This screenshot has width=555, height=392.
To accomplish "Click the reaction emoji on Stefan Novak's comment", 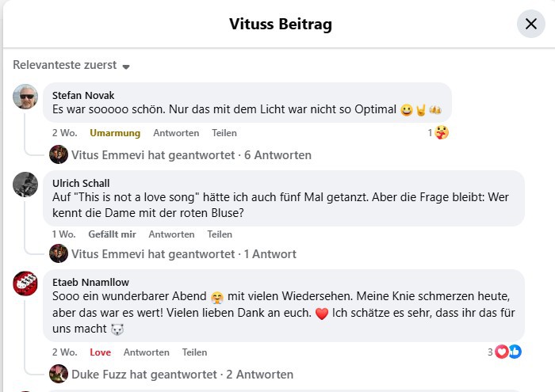I will pos(442,133).
